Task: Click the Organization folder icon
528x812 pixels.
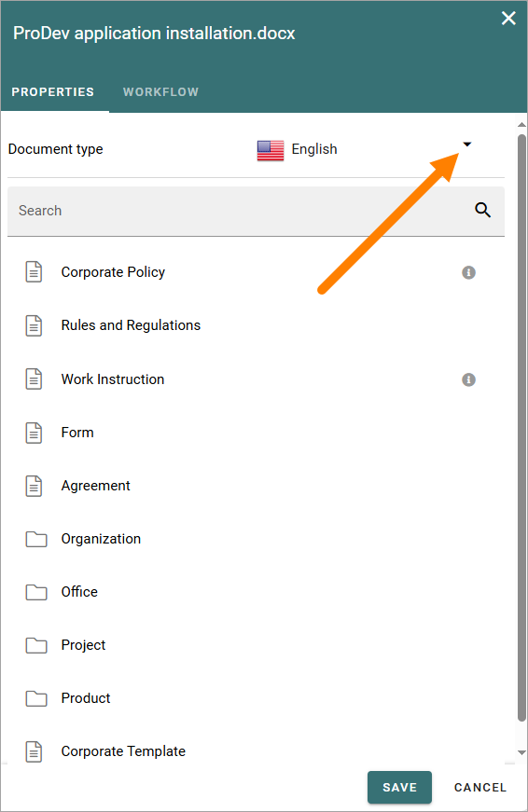Action: click(x=36, y=539)
